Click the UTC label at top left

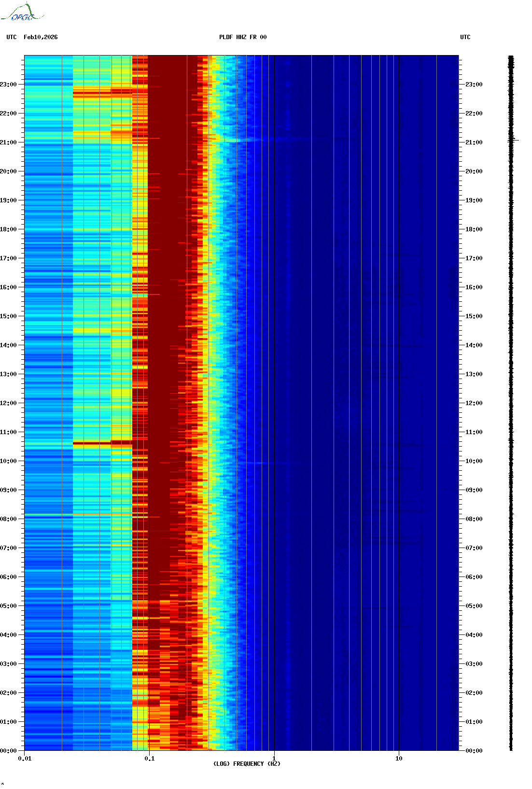point(12,37)
